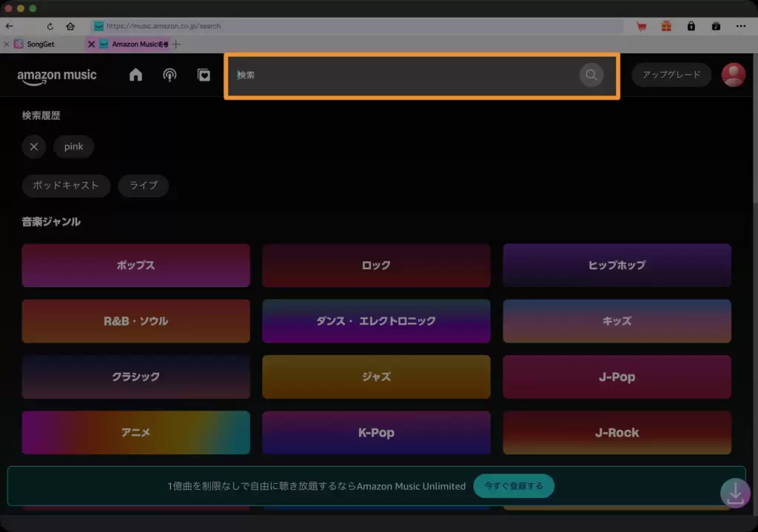Image resolution: width=758 pixels, height=532 pixels.
Task: Click the gift box toolbar icon
Action: pos(666,26)
